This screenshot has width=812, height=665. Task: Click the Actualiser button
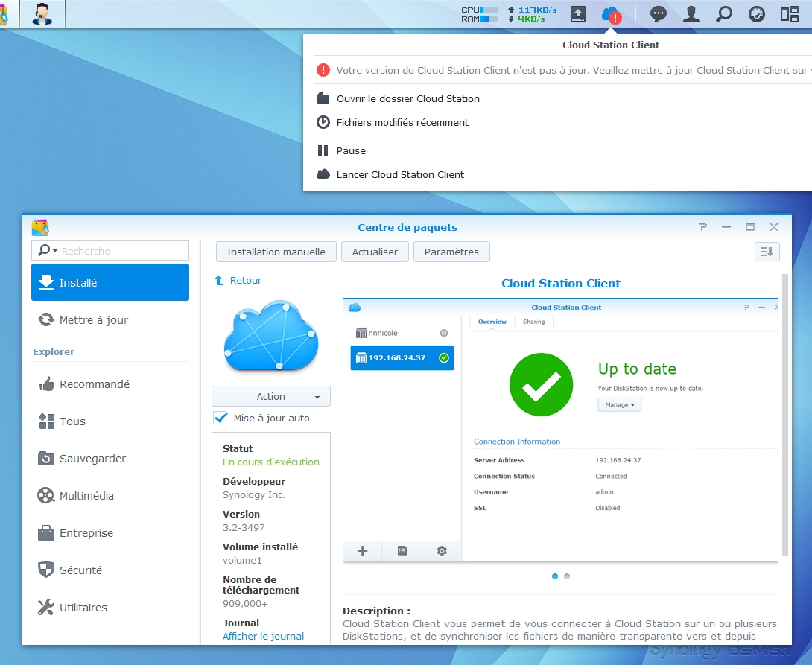tap(375, 252)
